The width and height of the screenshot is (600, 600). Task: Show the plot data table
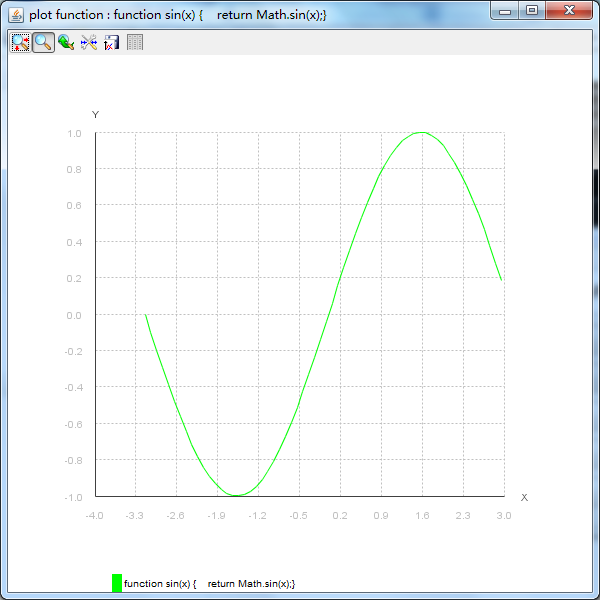(135, 42)
